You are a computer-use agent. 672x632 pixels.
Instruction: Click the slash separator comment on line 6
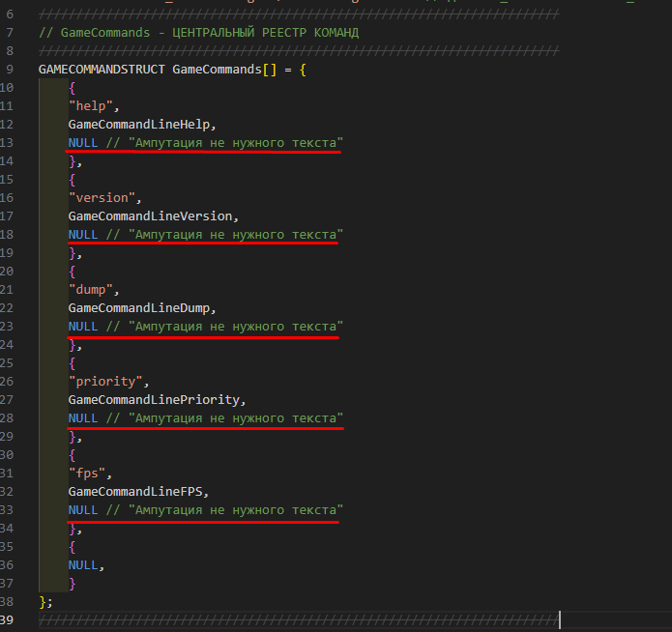[299, 14]
